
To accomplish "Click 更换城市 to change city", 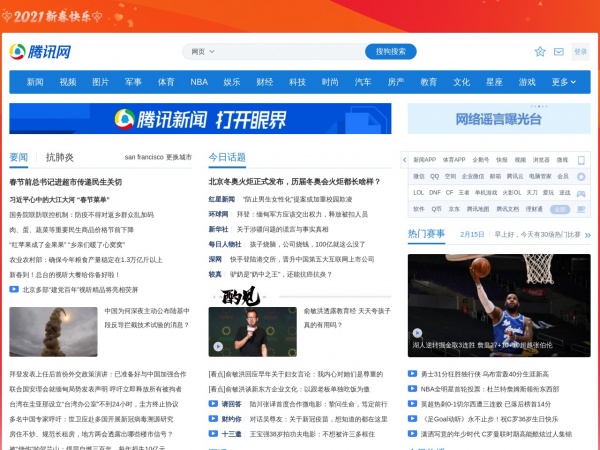I will [179, 157].
